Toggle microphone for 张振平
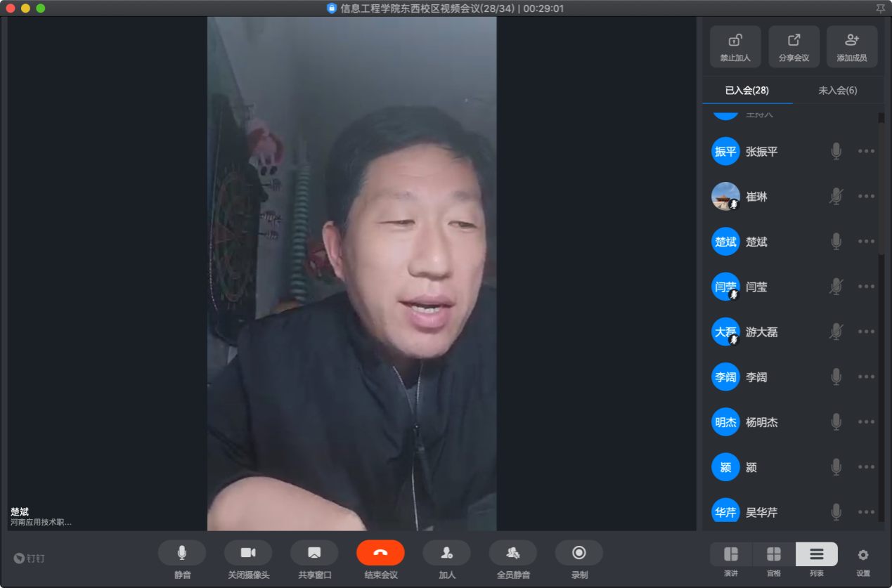 click(836, 151)
